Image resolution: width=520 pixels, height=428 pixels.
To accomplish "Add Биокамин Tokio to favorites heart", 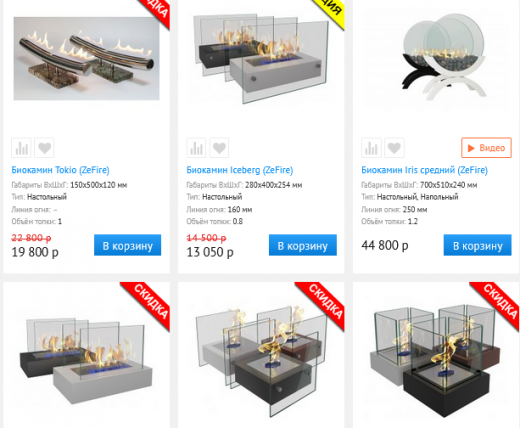I will coord(44,148).
